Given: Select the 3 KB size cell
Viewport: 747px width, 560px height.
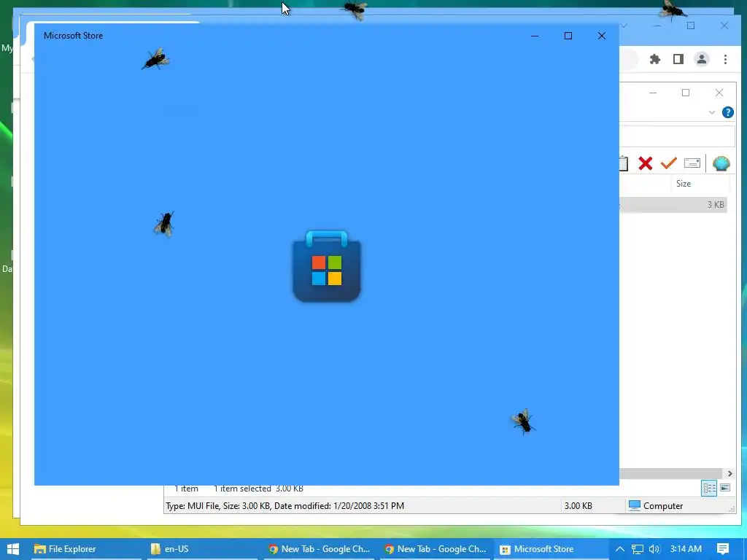Looking at the screenshot, I should [x=716, y=205].
